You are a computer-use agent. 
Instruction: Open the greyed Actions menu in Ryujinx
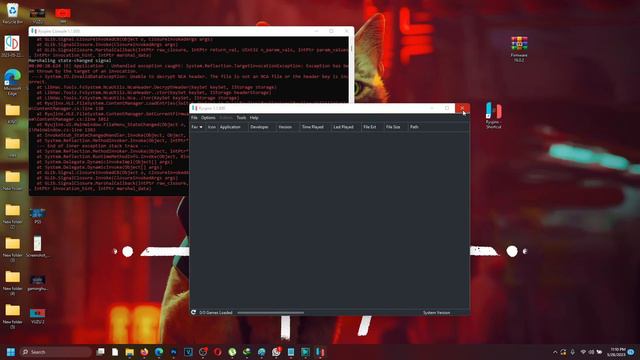pos(226,118)
